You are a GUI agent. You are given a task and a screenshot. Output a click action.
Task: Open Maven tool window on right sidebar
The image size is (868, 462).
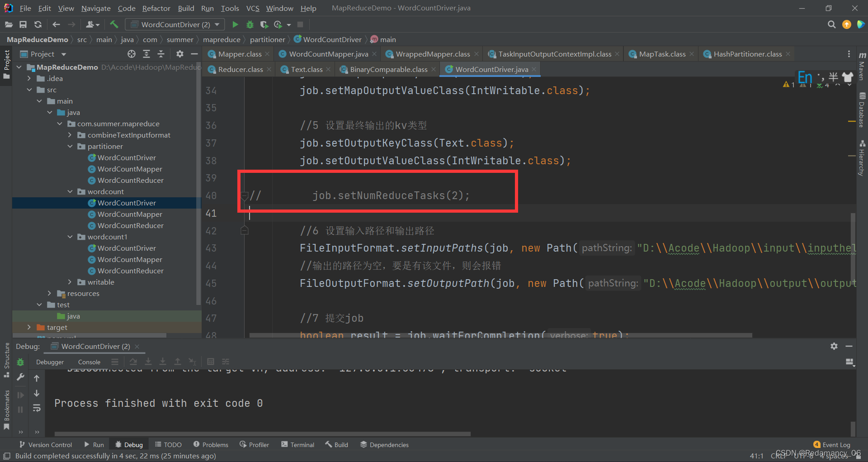pyautogui.click(x=862, y=66)
